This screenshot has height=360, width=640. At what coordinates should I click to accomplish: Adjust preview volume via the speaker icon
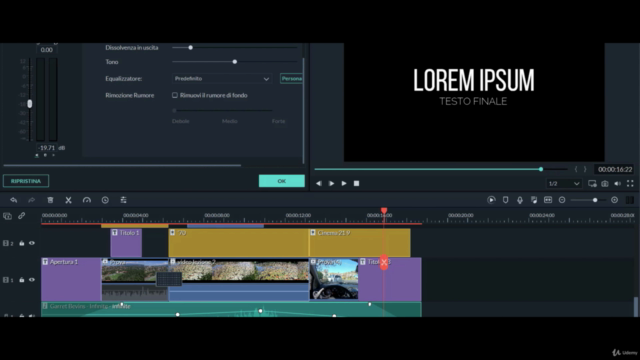click(618, 184)
